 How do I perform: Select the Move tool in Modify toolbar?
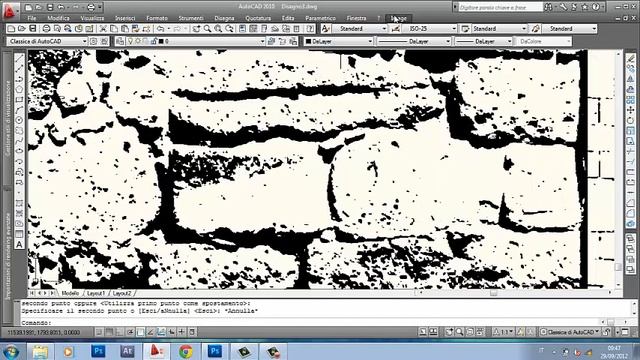(631, 110)
